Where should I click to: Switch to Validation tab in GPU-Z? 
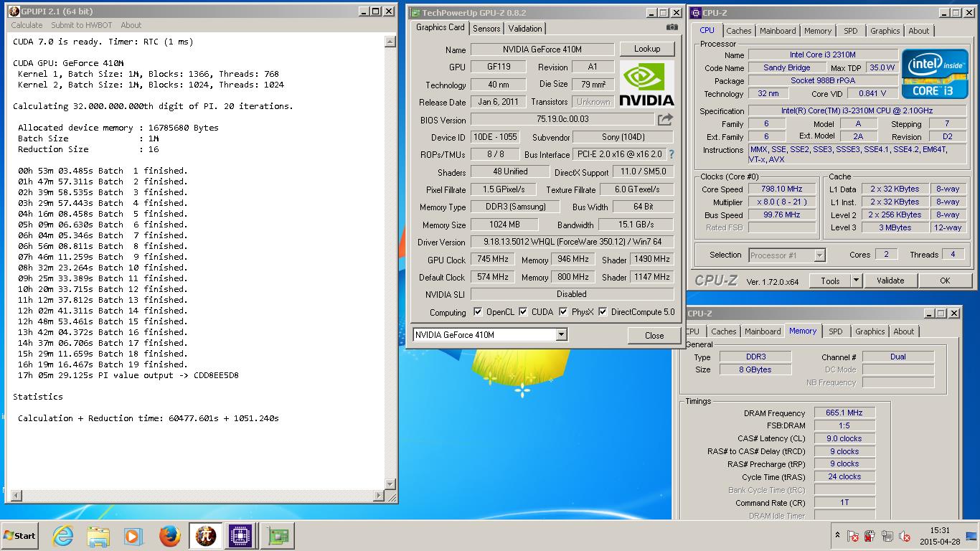point(525,28)
